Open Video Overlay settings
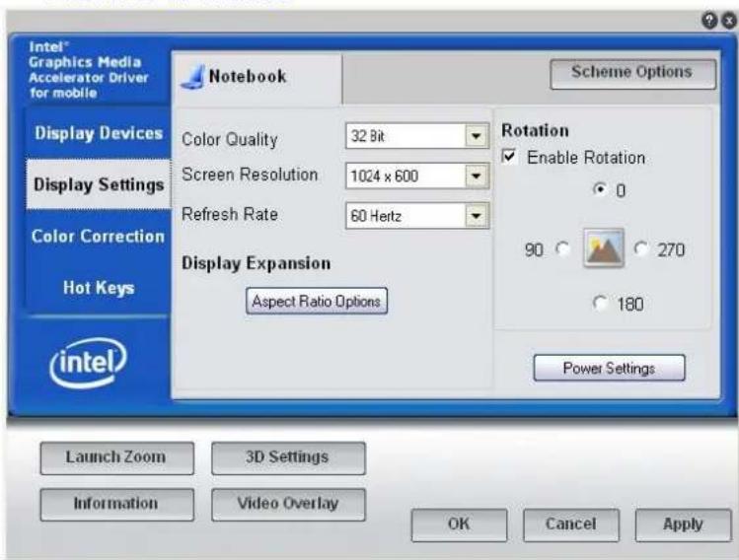Image resolution: width=739 pixels, height=560 pixels. [x=288, y=505]
